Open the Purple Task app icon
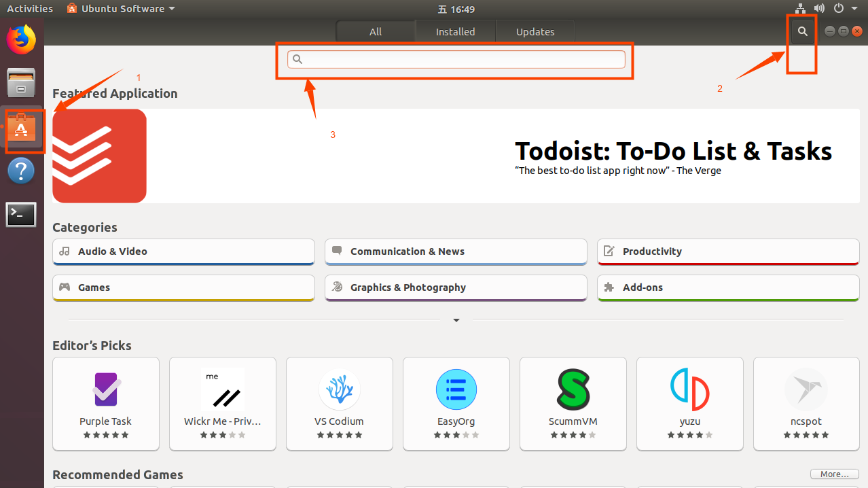The height and width of the screenshot is (488, 868). coord(106,389)
